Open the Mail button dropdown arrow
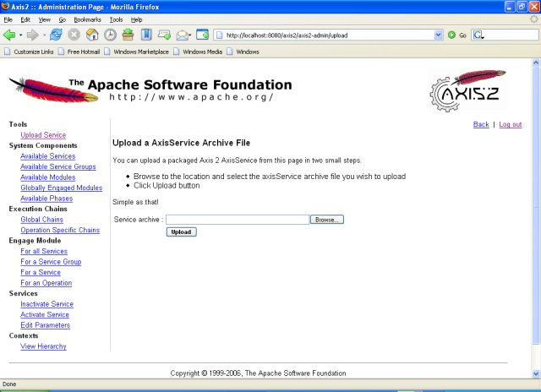The height and width of the screenshot is (392, 541). pos(189,35)
